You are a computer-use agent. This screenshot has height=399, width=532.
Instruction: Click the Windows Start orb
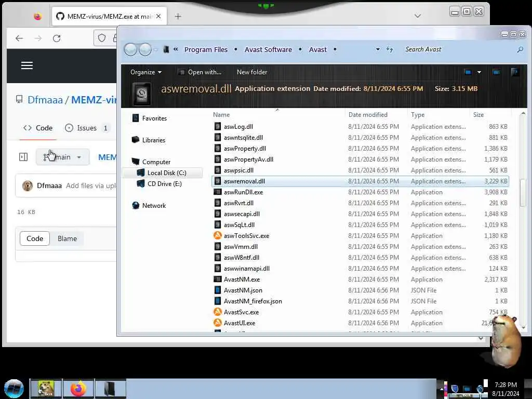click(14, 389)
